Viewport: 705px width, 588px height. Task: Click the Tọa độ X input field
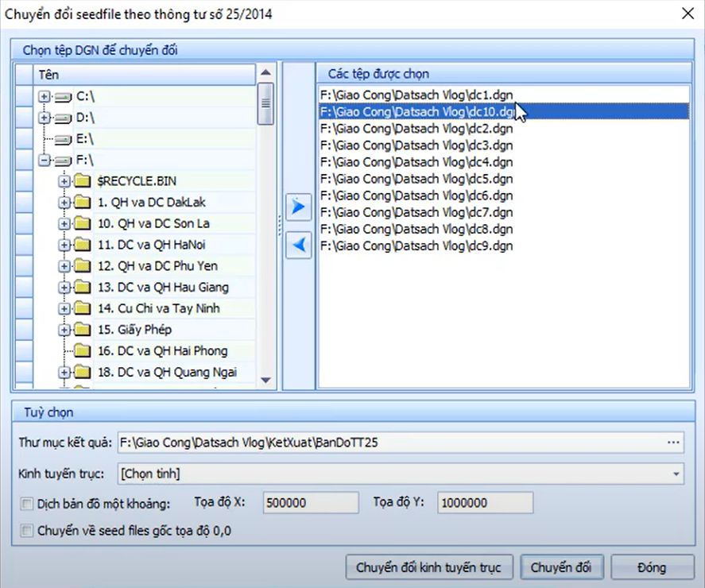tap(310, 502)
